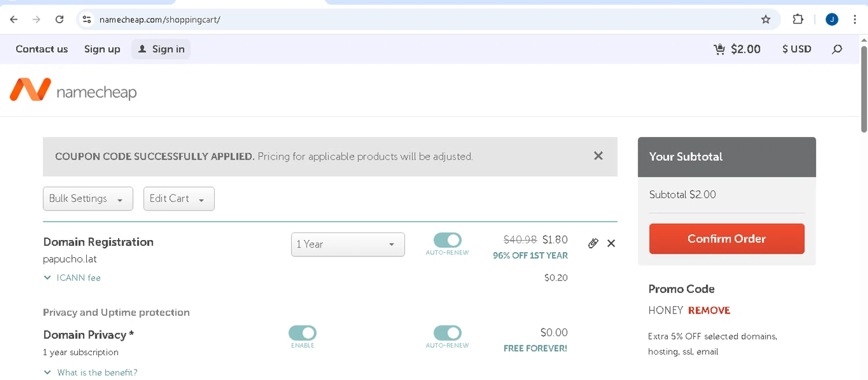The image size is (868, 380).
Task: Click the shopping cart icon in header
Action: coord(719,49)
